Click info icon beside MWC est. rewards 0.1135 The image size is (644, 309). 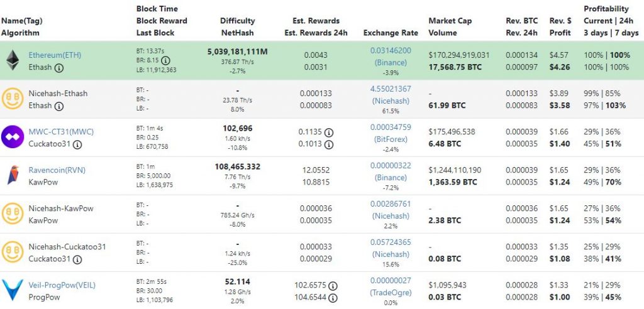pos(329,133)
